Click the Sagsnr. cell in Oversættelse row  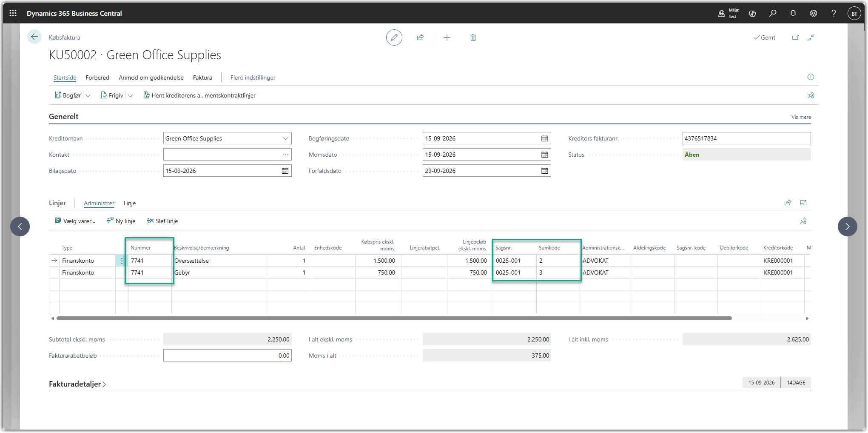pyautogui.click(x=515, y=261)
